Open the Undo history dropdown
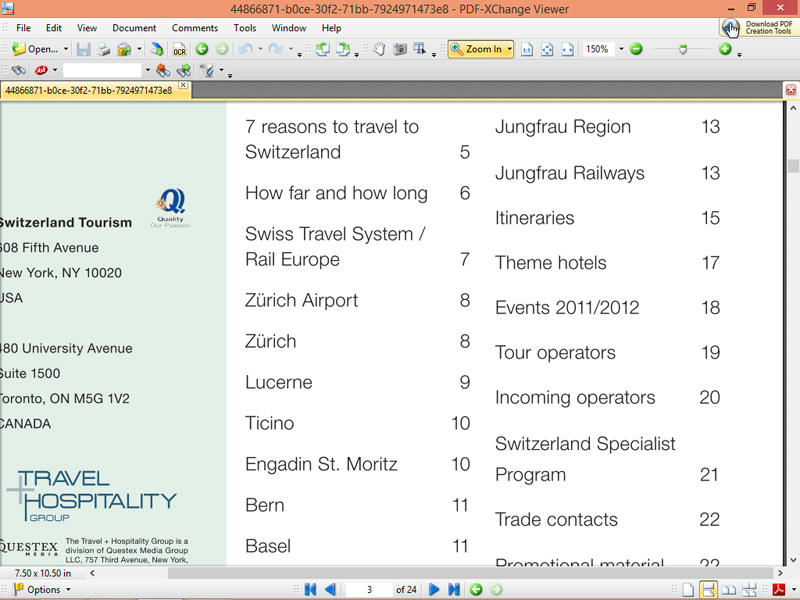The height and width of the screenshot is (600, 800). 260,49
